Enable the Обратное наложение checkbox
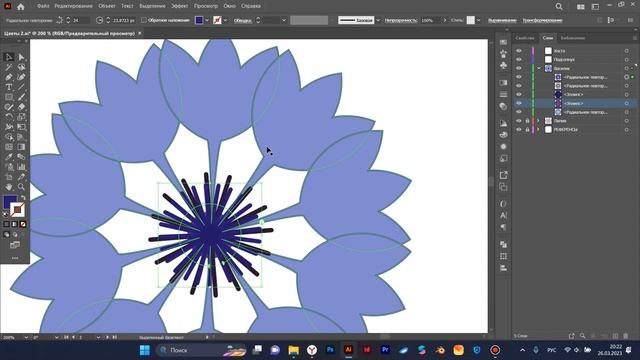This screenshot has height=360, width=640. [144, 20]
